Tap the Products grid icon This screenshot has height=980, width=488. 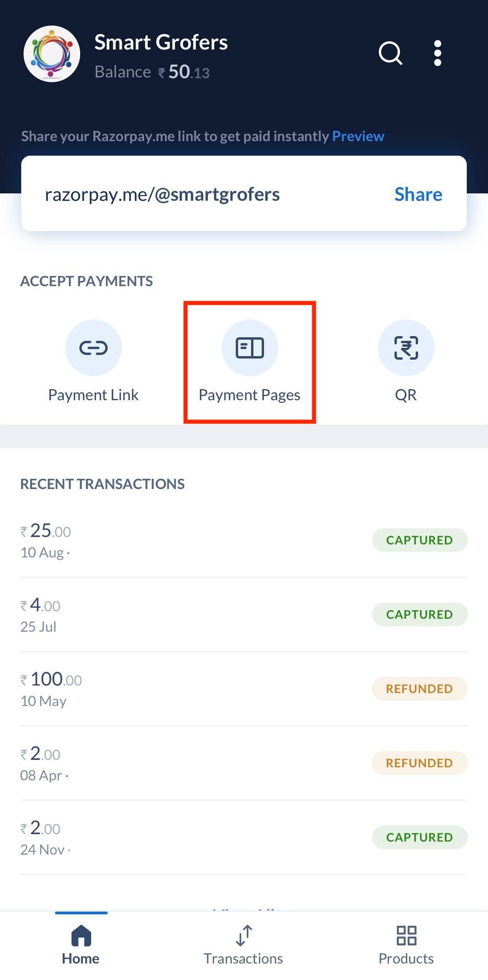(406, 935)
